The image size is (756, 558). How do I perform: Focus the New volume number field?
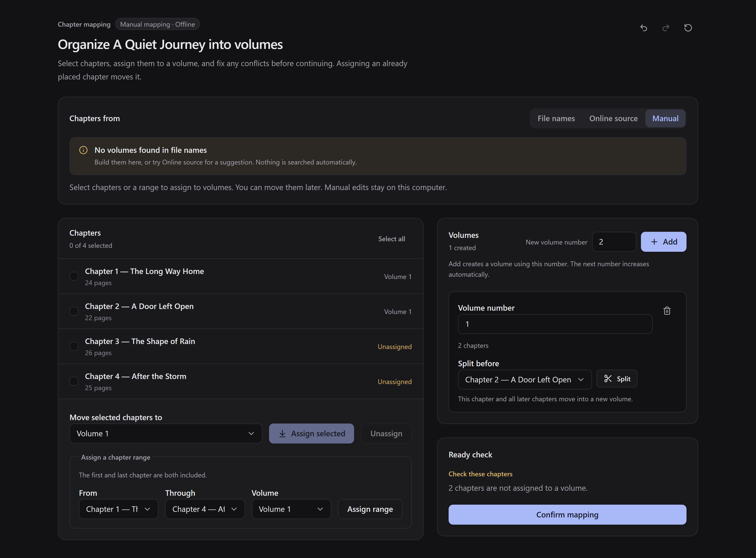614,242
